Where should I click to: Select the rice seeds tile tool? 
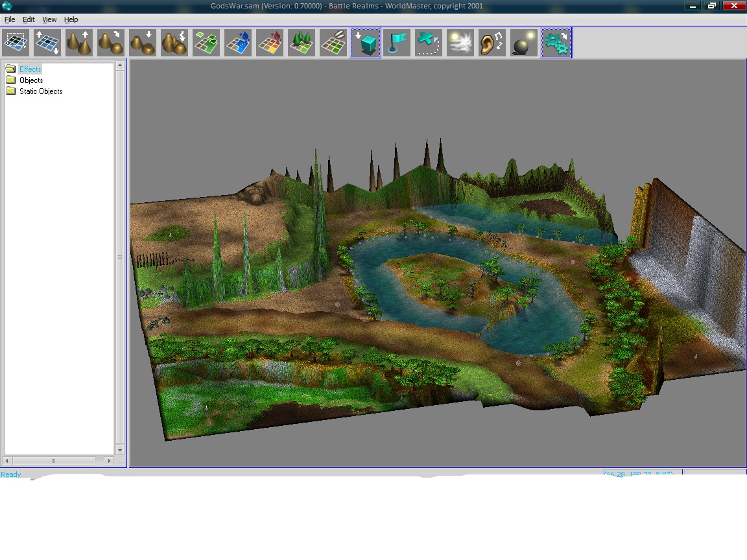(x=333, y=43)
